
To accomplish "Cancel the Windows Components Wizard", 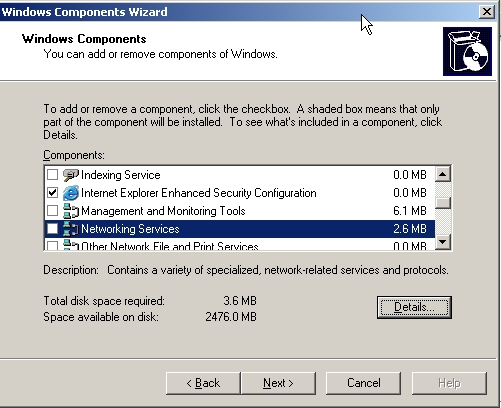I will 363,383.
